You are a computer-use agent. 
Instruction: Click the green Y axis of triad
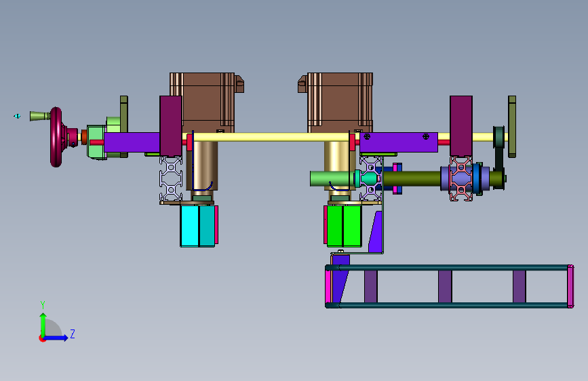coord(43,325)
